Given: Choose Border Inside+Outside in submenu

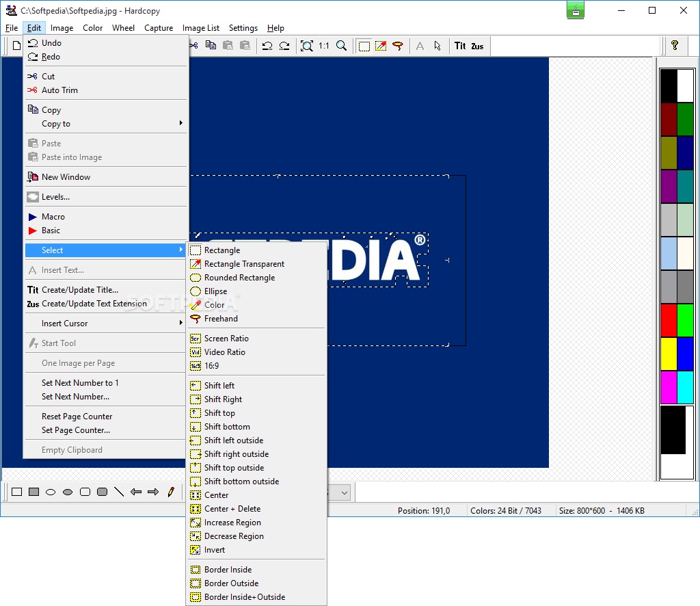Looking at the screenshot, I should (x=256, y=597).
